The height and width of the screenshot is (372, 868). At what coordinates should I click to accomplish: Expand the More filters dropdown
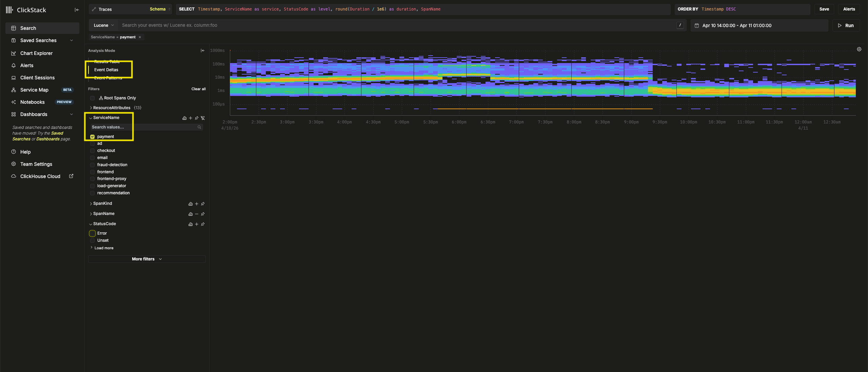(146, 259)
